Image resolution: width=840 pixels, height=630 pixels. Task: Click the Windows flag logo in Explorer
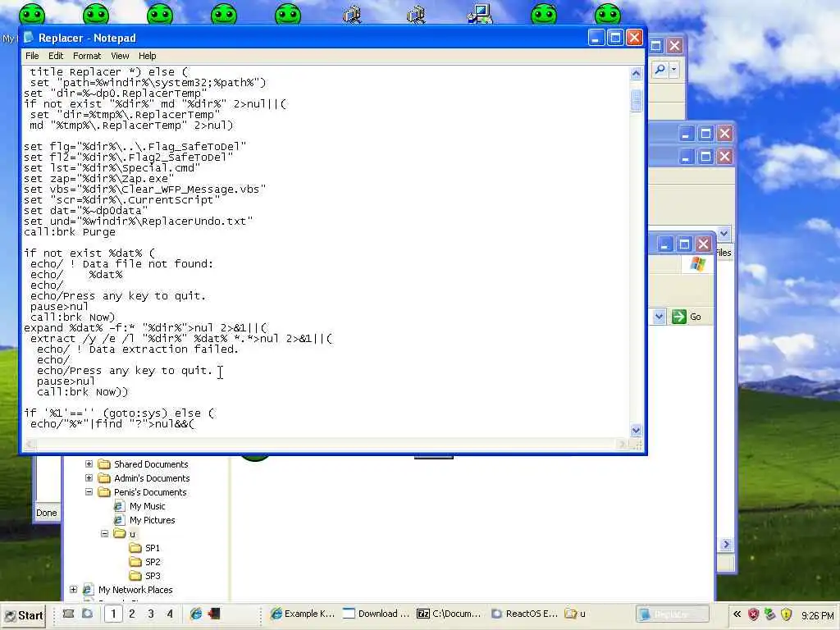[697, 264]
